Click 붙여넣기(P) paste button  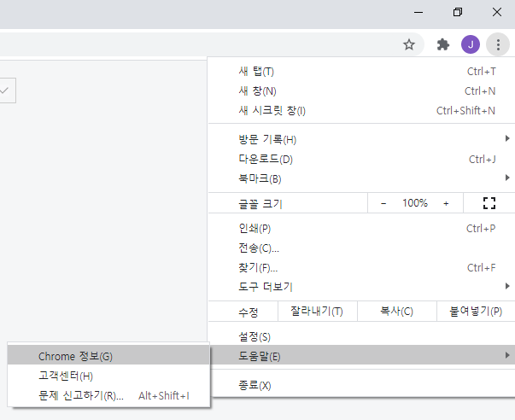coord(476,311)
